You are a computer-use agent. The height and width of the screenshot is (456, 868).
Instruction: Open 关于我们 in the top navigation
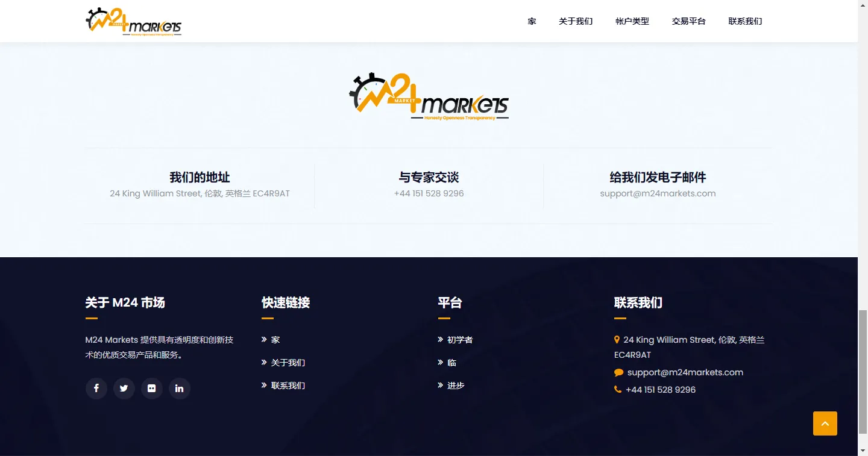coord(576,21)
